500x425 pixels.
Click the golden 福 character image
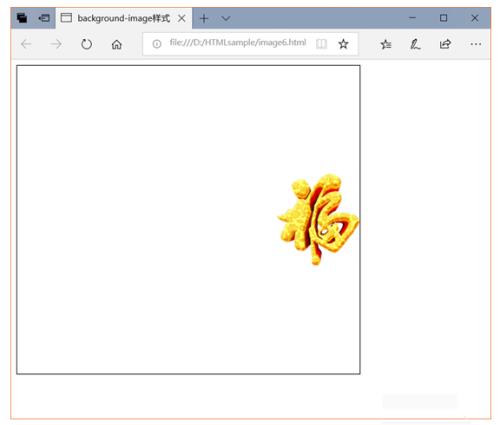(318, 219)
